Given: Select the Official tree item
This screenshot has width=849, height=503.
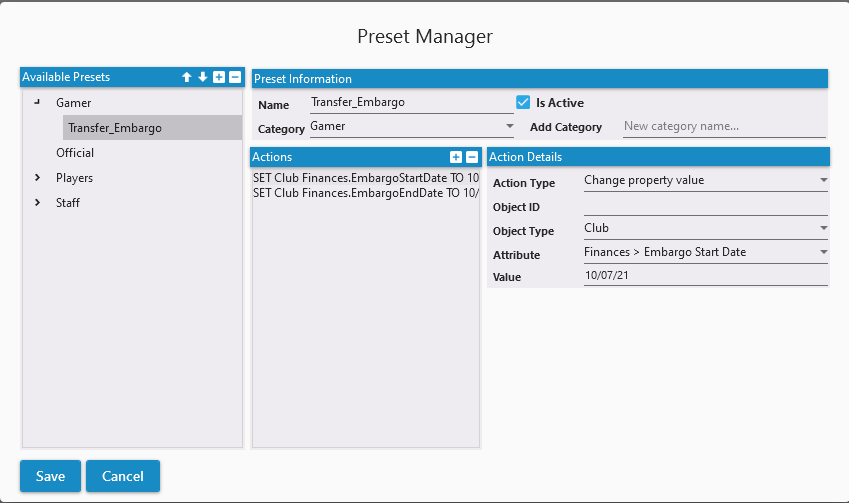Looking at the screenshot, I should point(75,153).
